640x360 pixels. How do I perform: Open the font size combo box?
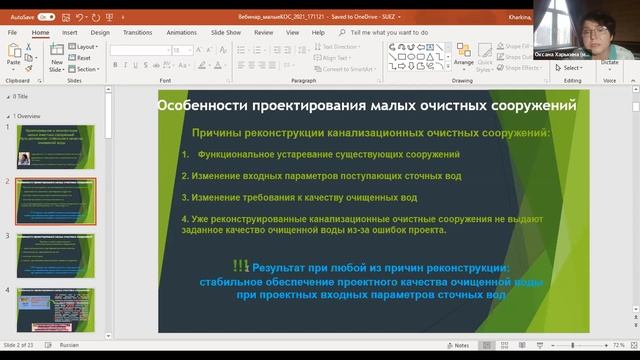[x=182, y=50]
